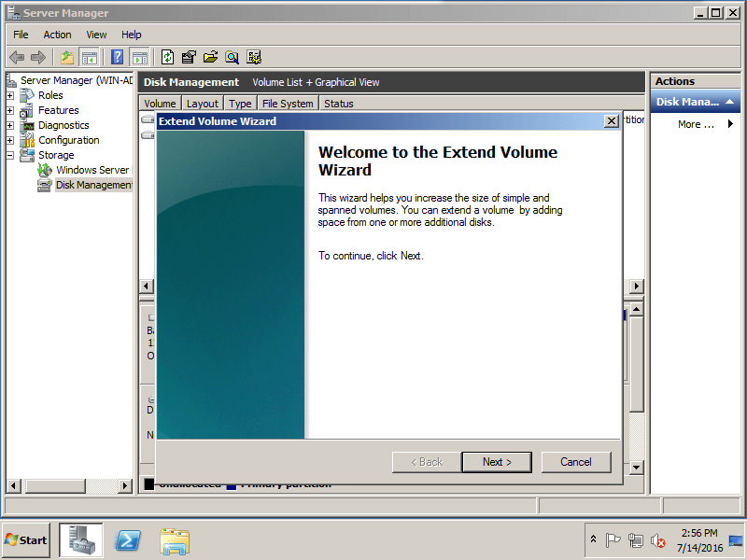
Task: Click the Refresh toolbar icon
Action: (x=167, y=58)
